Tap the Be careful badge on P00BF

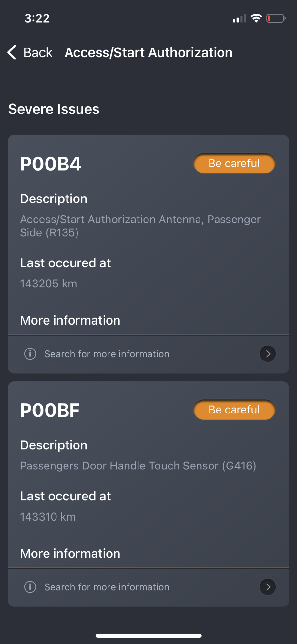click(234, 410)
